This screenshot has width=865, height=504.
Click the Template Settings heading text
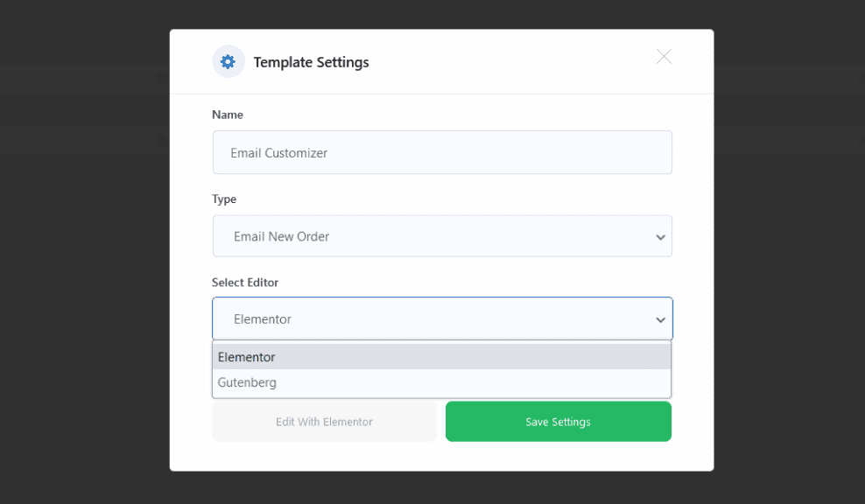click(x=311, y=62)
